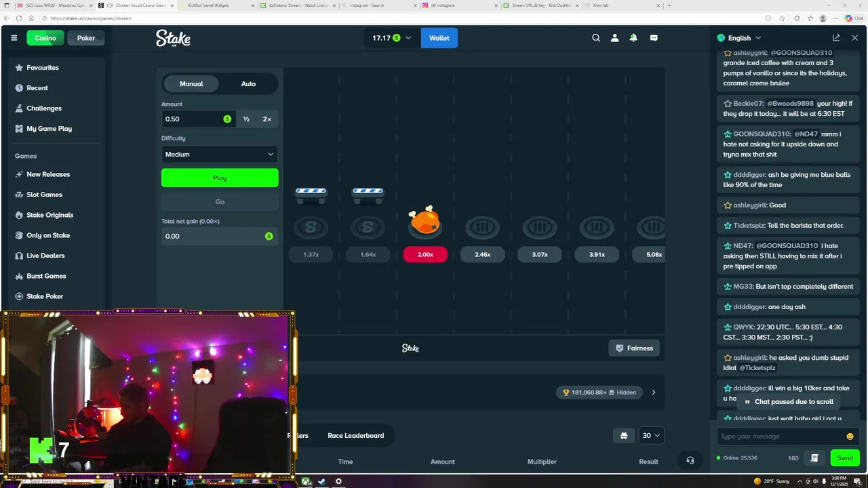Viewport: 868px width, 488px height.
Task: Open the hamburger menu icon
Action: [14, 38]
